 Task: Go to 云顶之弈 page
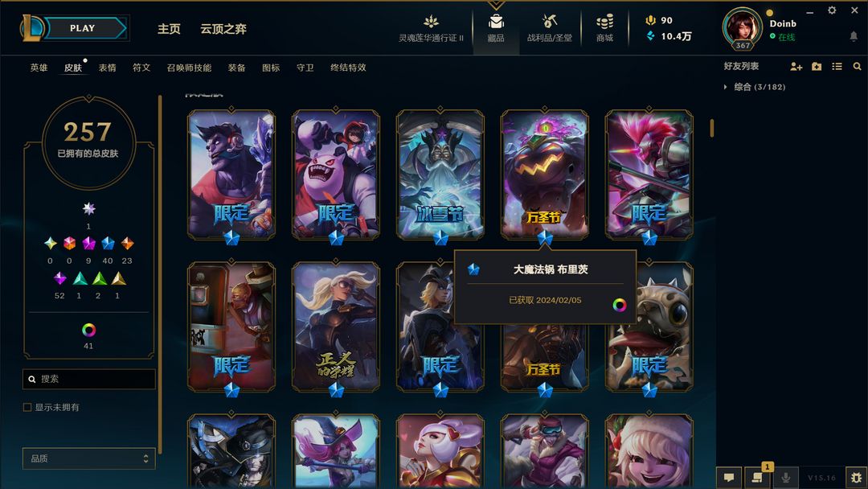pos(223,29)
